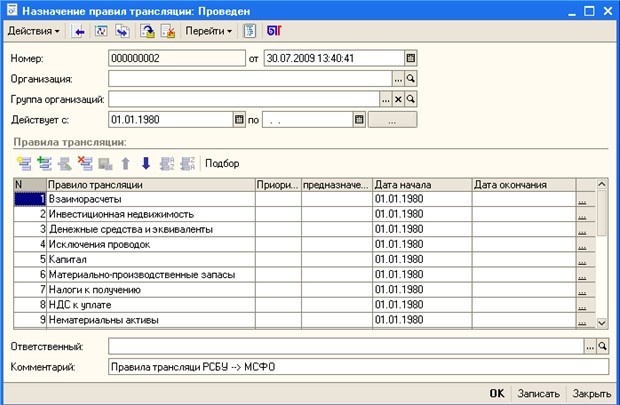Click the post document icon
620x405 pixels.
click(147, 31)
